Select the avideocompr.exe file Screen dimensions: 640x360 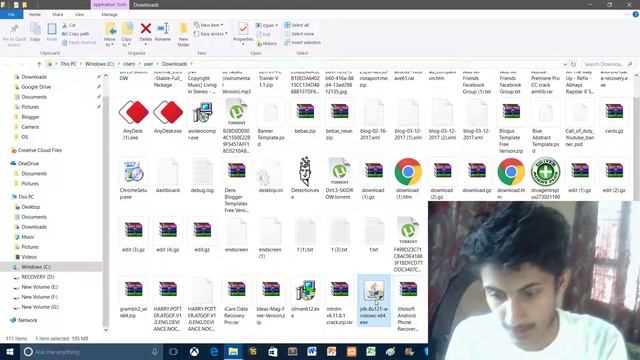[202, 113]
